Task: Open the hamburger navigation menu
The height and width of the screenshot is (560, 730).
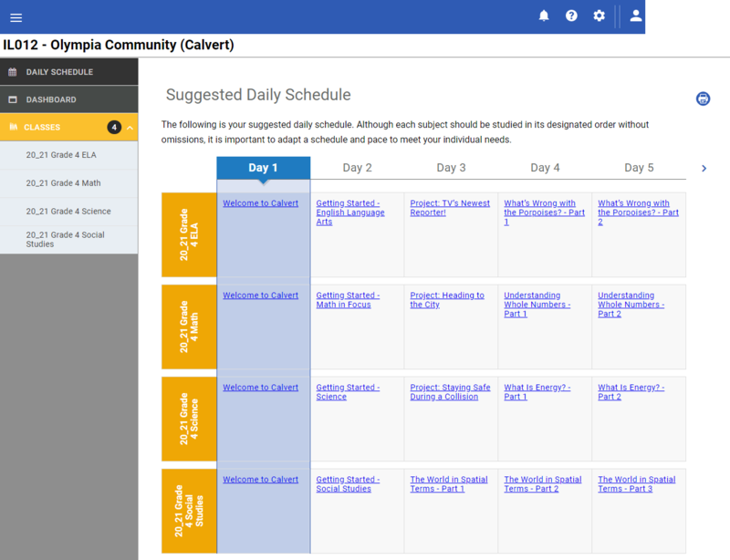Action: coord(16,17)
